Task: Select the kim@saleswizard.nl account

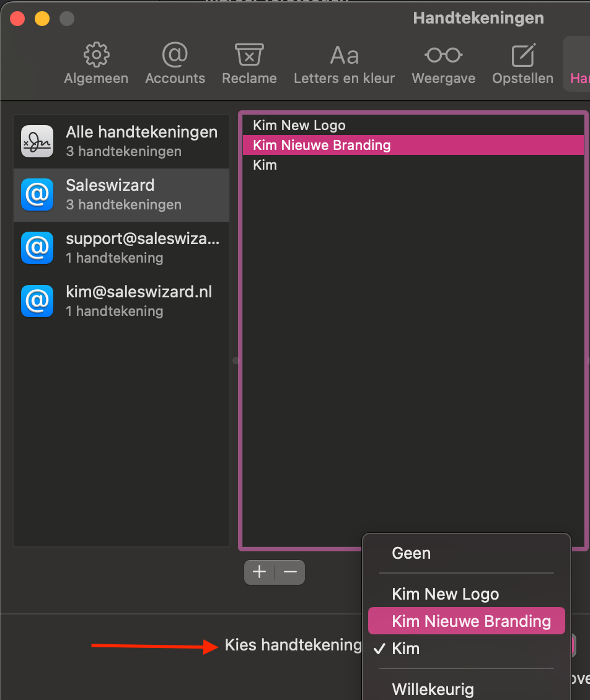Action: point(121,301)
